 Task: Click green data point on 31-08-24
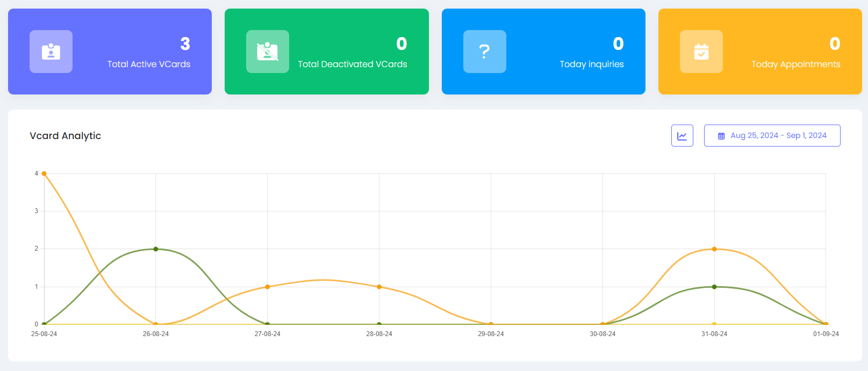pyautogui.click(x=714, y=287)
